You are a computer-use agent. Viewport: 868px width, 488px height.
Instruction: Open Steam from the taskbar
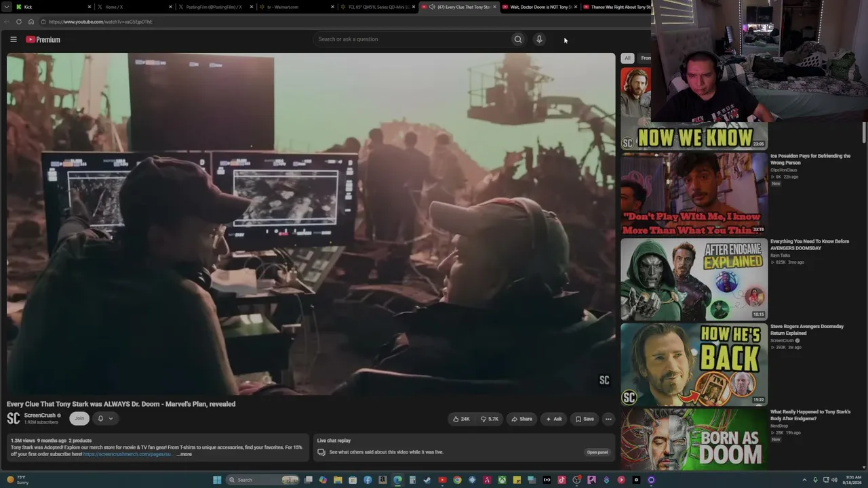(427, 480)
